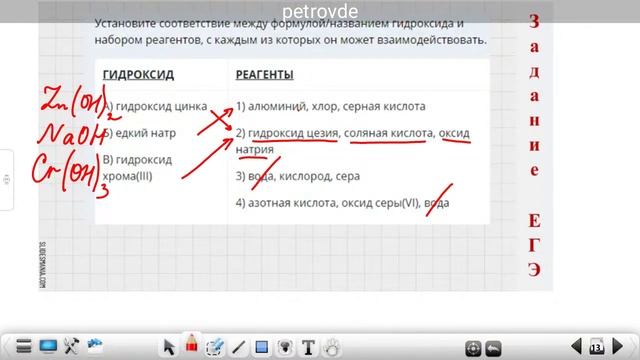The image size is (640, 360).
Task: Select the blue rectangle shape tool
Action: click(262, 347)
